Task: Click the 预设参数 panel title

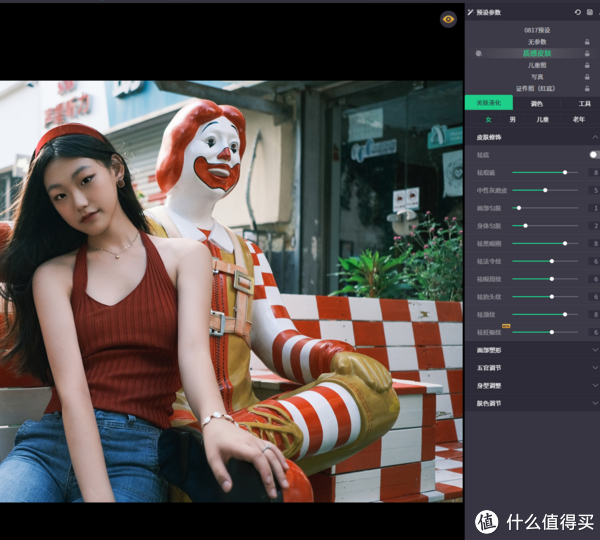Action: (488, 13)
